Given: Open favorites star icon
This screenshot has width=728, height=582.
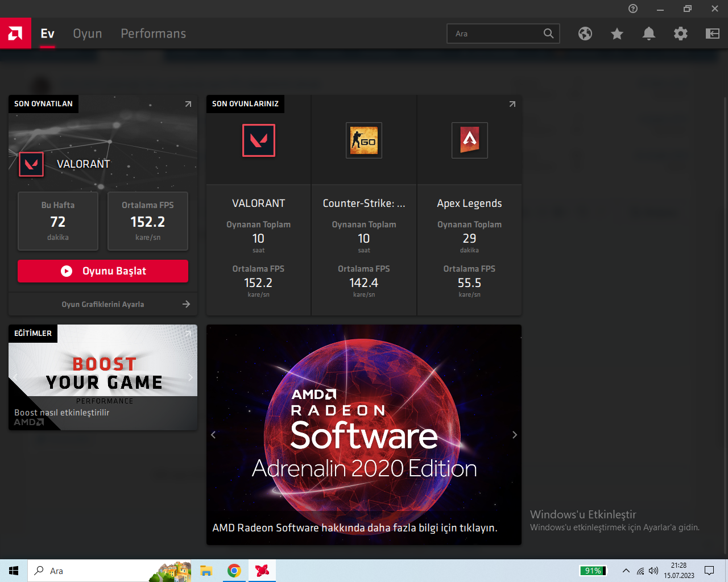Looking at the screenshot, I should click(617, 34).
